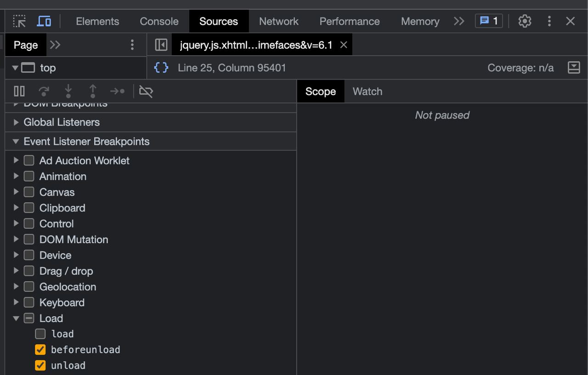Expand the Device category

[x=16, y=255]
